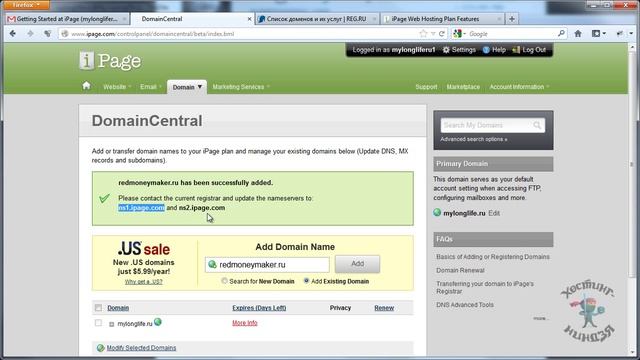Open the Help link in the top bar

[494, 50]
